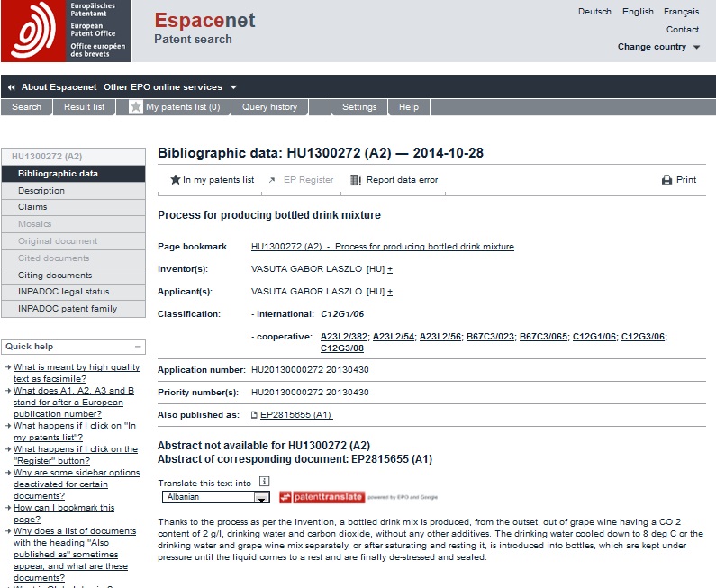Click About Espacenet
Image resolution: width=716 pixels, height=588 pixels.
(x=59, y=87)
